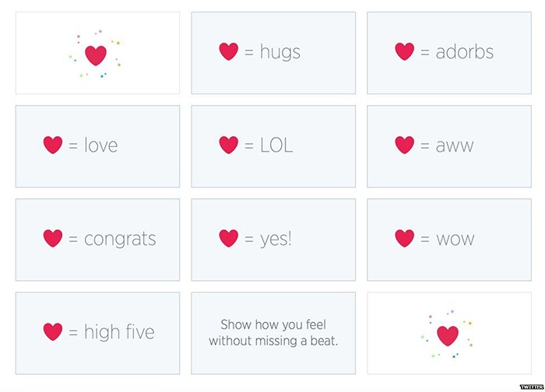The image size is (545, 392).
Task: Click the love text label
Action: point(100,145)
